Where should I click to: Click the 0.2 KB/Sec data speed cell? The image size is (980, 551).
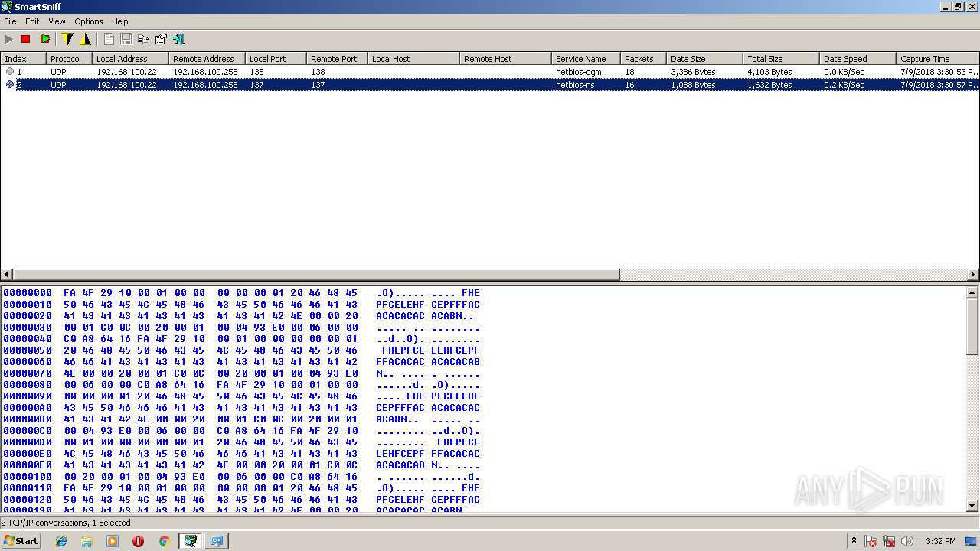[x=844, y=85]
